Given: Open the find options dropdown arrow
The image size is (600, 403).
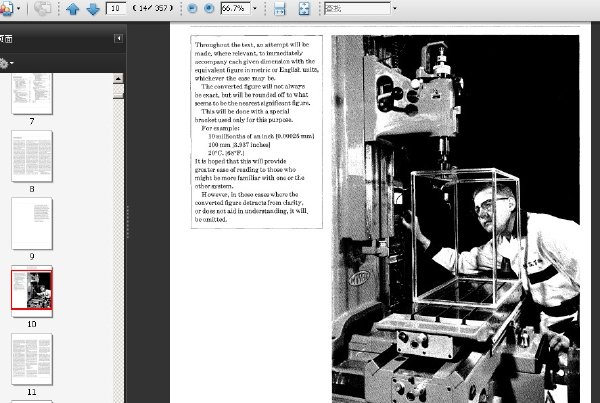Looking at the screenshot, I should click(x=395, y=8).
